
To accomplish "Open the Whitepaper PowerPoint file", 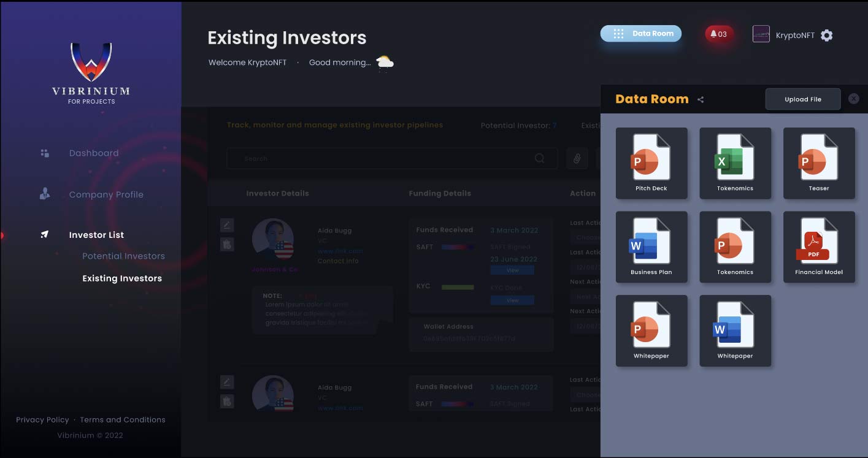I will [x=651, y=330].
